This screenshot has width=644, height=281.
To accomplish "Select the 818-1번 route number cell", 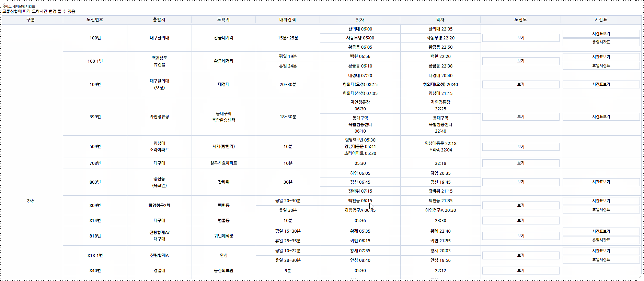I will pos(95,256).
